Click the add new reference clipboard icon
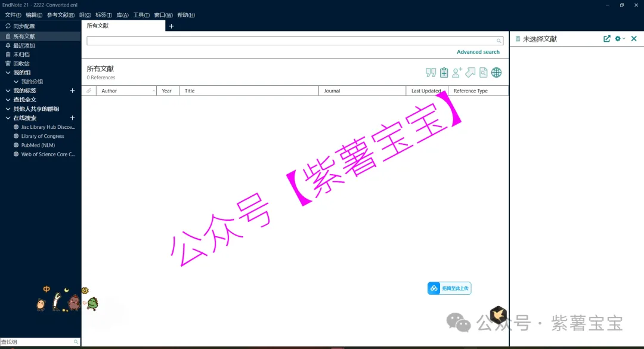This screenshot has width=644, height=349. point(444,73)
